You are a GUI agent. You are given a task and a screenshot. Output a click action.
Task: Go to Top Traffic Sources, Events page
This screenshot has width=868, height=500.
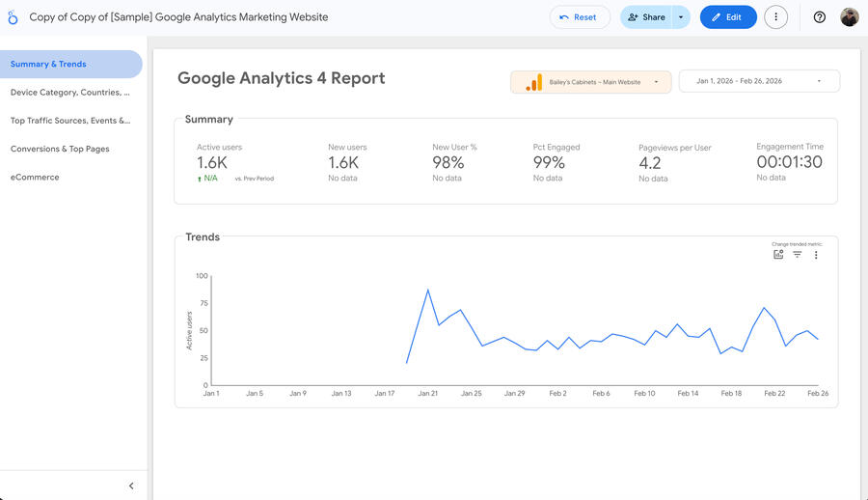click(69, 121)
